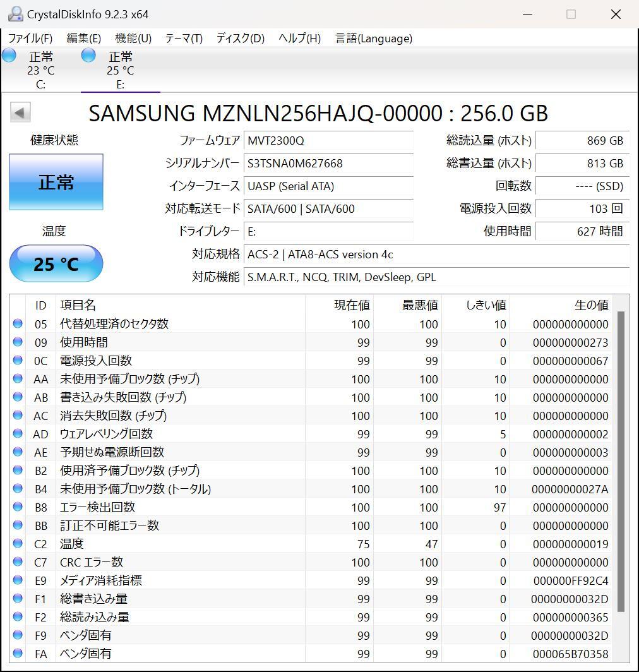Click the serial number field S3TSNA0M627668
The height and width of the screenshot is (672, 639).
click(x=328, y=164)
